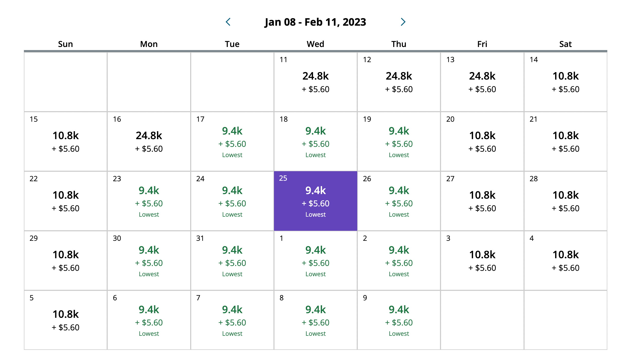Viewport: 642px width, 364px height.
Task: Click the date range heading
Action: tap(315, 22)
